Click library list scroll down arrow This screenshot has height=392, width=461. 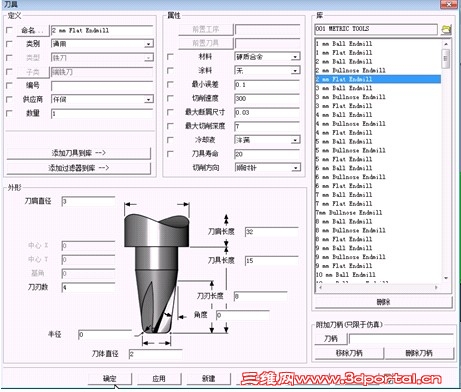click(446, 278)
